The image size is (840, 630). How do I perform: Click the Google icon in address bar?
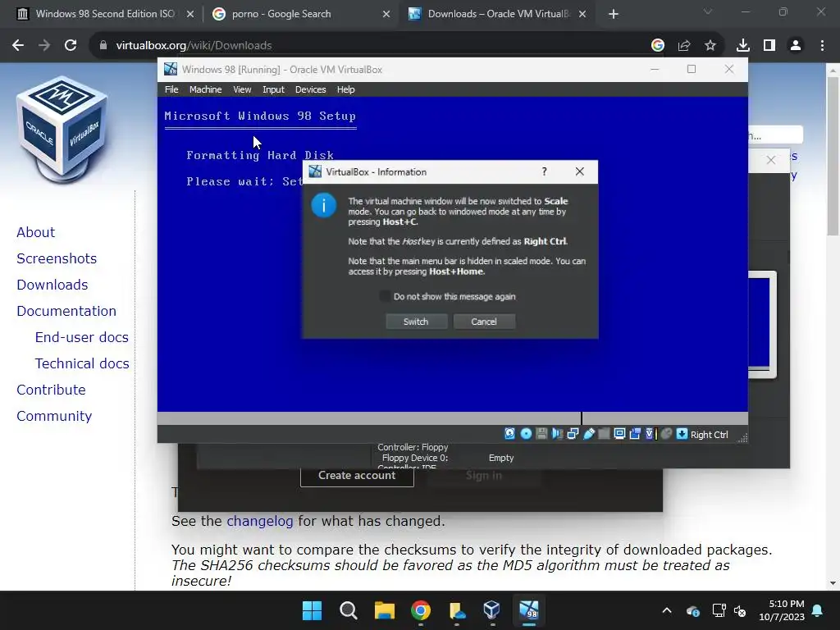pyautogui.click(x=658, y=46)
